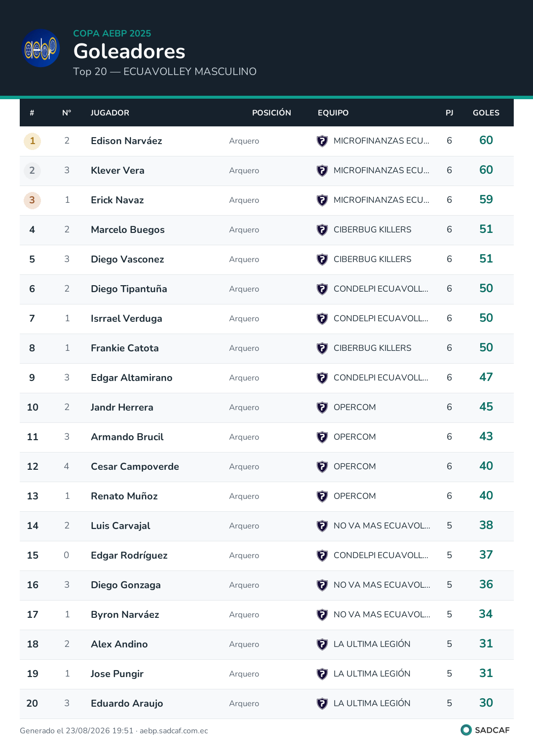
Task: Open player name Klever Vera
Action: tap(117, 171)
